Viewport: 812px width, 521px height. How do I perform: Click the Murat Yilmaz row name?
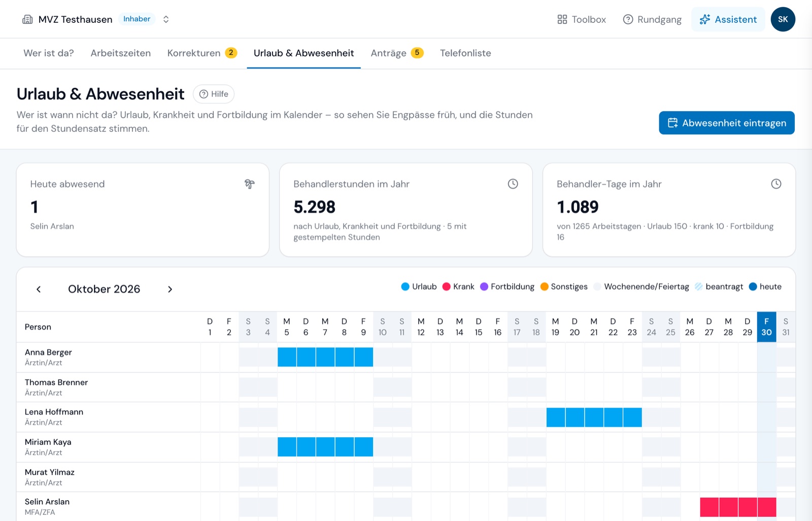[50, 472]
